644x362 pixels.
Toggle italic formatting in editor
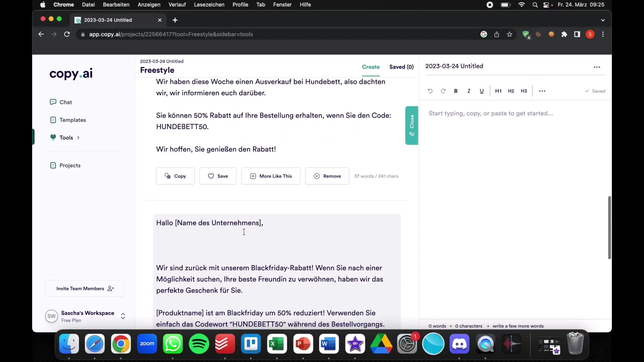(469, 91)
